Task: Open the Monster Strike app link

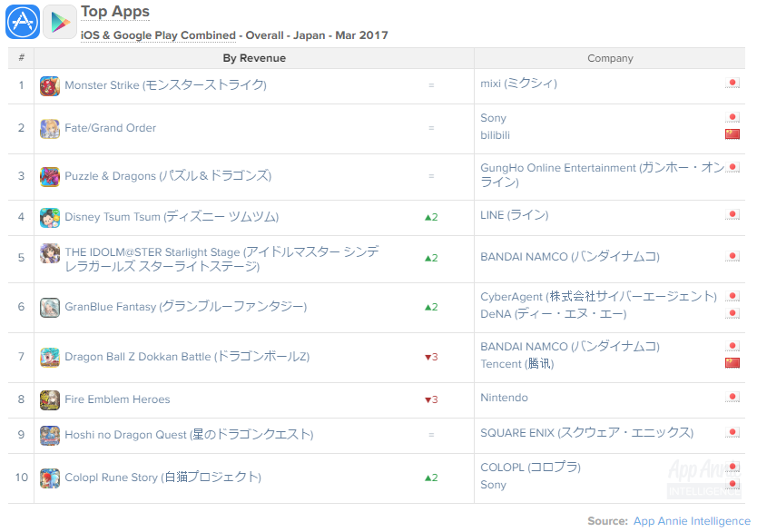Action: coord(165,85)
